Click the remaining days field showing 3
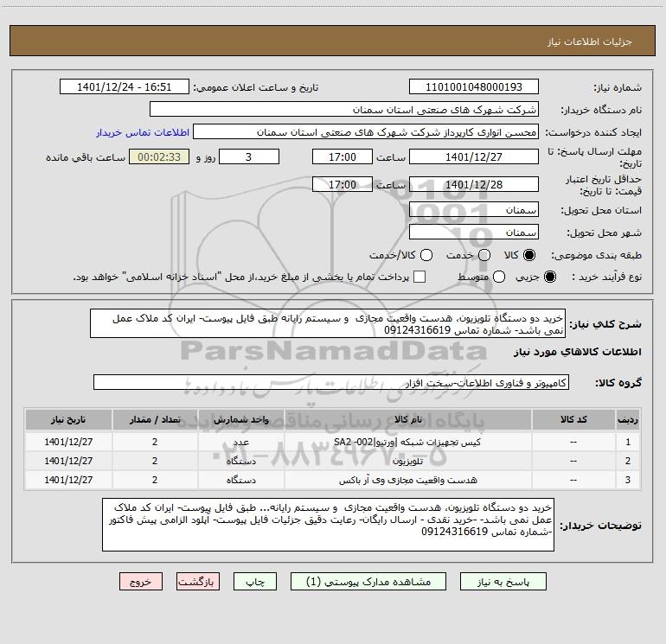Viewport: 666px width, 644px height. [249, 156]
